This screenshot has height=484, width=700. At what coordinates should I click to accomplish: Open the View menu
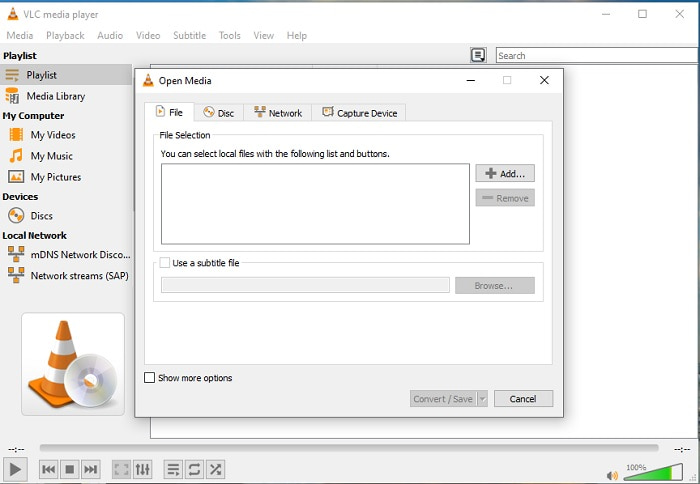tap(263, 35)
